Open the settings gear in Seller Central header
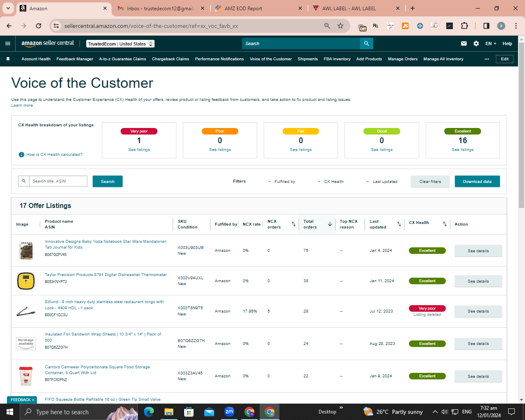 click(x=476, y=43)
